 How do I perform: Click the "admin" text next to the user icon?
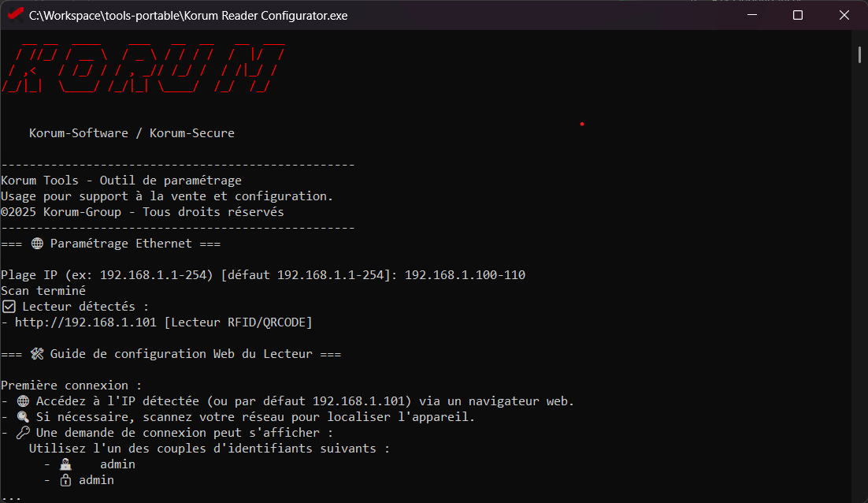117,464
